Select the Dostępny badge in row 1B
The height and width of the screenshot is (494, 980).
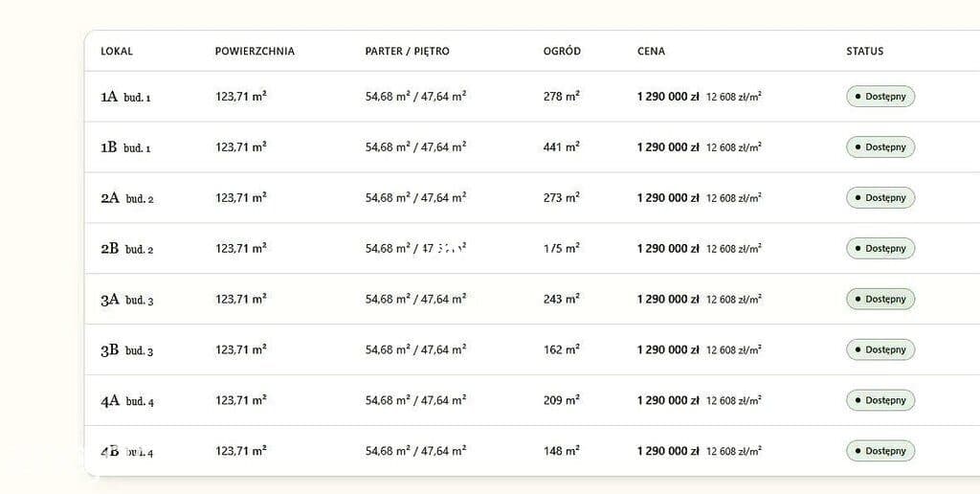point(880,147)
